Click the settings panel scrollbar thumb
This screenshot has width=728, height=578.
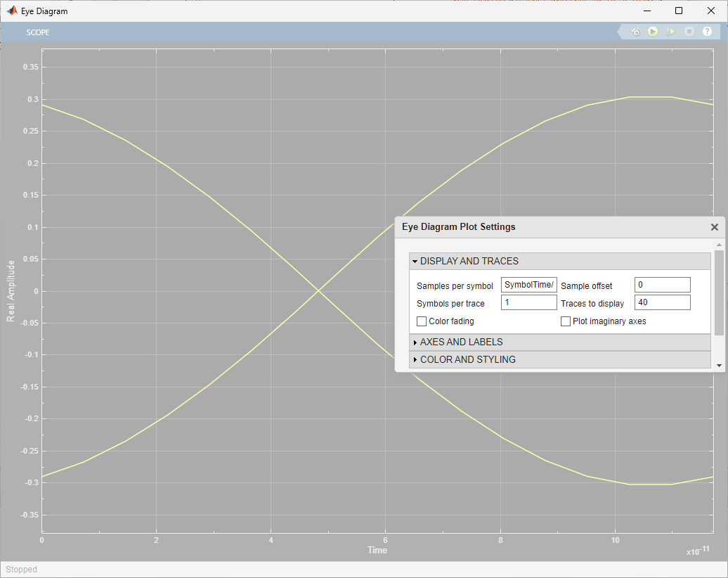point(719,293)
